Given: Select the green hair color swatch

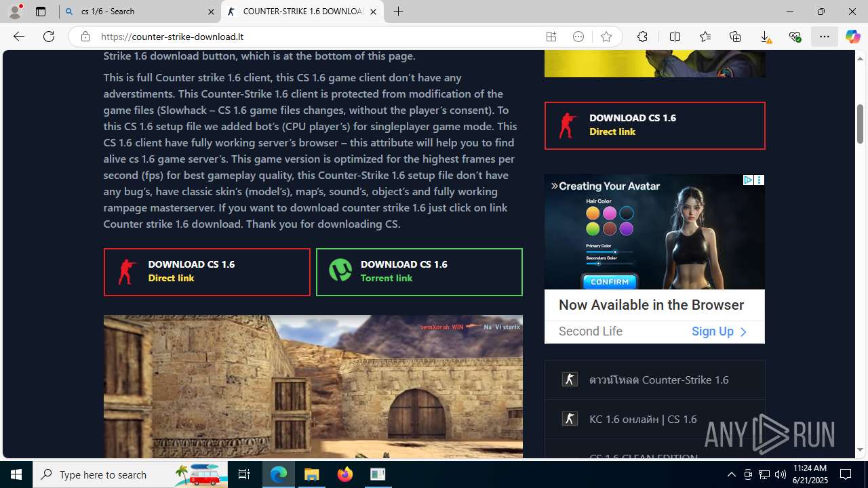Looking at the screenshot, I should pyautogui.click(x=593, y=228).
